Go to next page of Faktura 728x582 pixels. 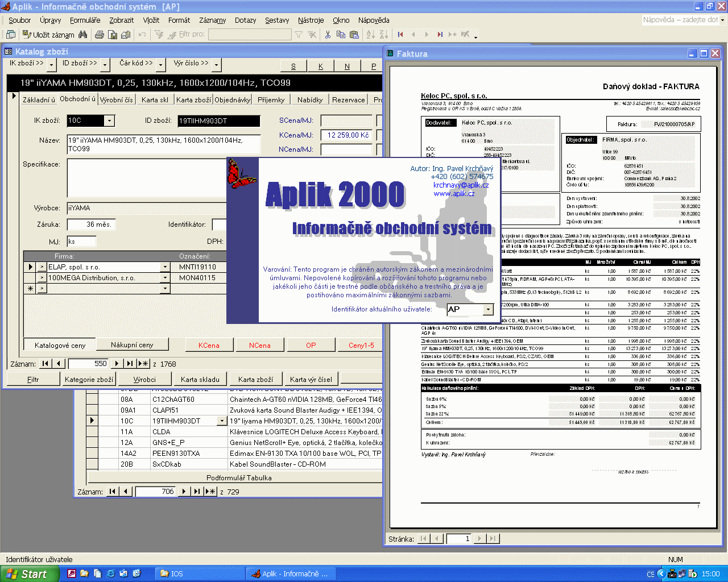(480, 538)
